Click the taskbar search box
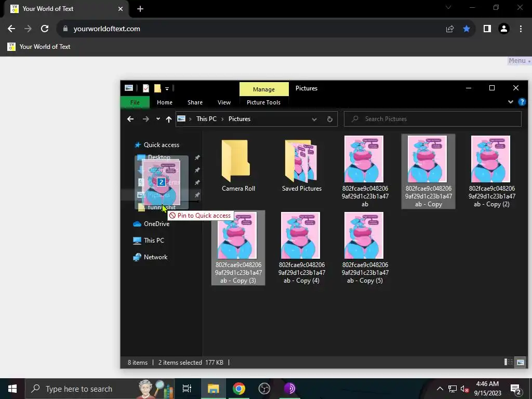 pos(100,389)
